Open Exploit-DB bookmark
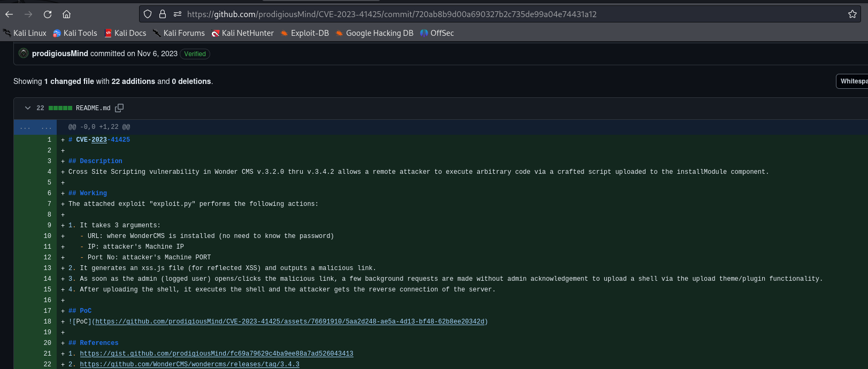868x369 pixels. [304, 33]
